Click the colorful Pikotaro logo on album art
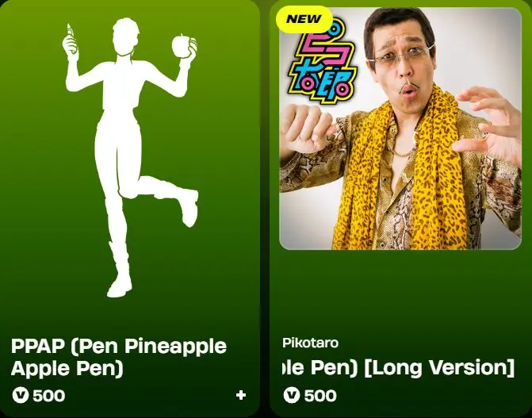Viewport: 532px width, 418px height. tap(321, 61)
